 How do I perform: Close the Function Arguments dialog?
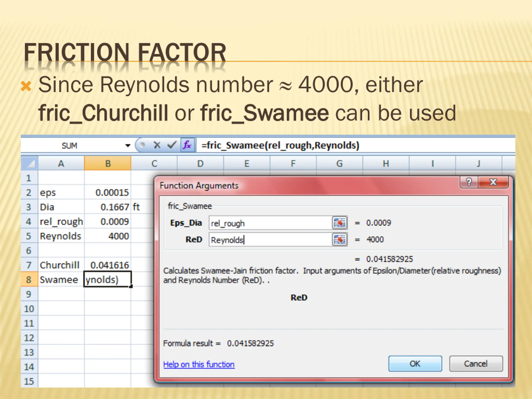(493, 182)
